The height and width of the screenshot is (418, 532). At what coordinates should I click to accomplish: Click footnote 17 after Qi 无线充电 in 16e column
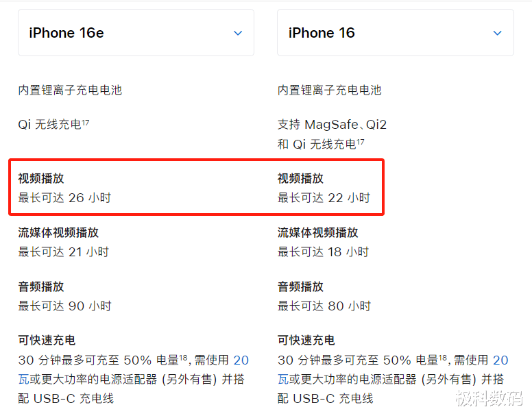tap(86, 122)
